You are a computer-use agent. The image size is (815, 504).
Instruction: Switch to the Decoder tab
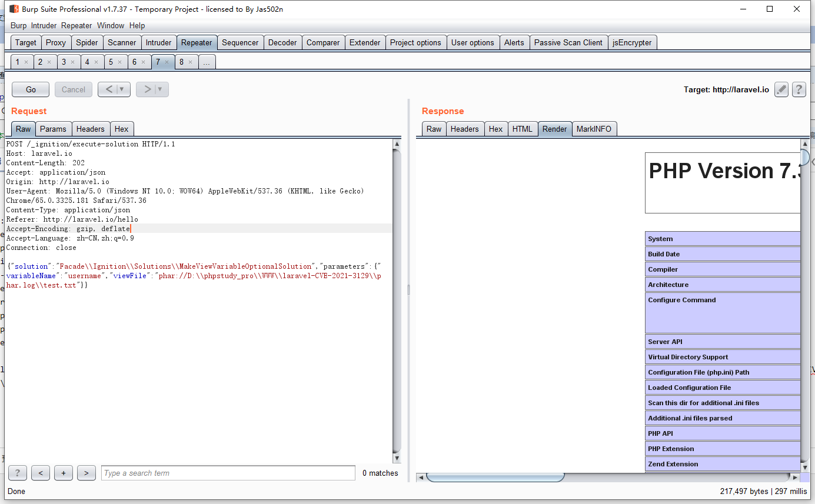click(282, 42)
